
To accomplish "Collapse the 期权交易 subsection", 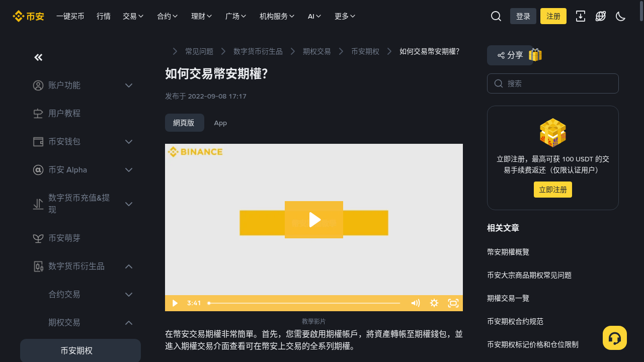I will (129, 323).
